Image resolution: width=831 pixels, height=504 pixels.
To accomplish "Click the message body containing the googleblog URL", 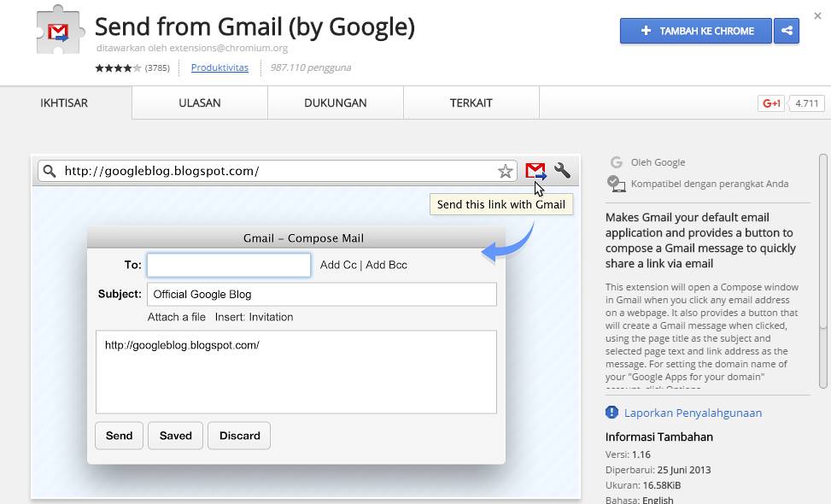I will point(296,372).
